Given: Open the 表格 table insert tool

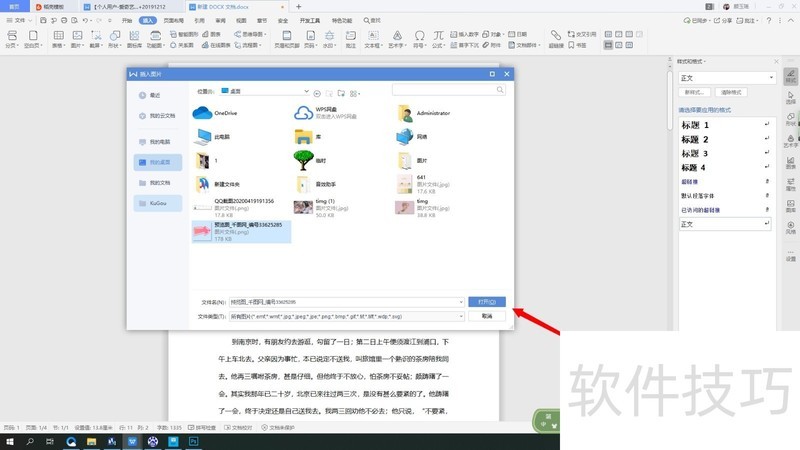Looking at the screenshot, I should tap(58, 39).
